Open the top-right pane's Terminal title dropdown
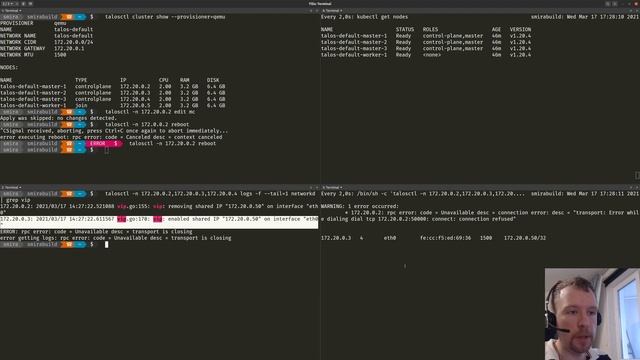640x360 pixels. (332, 11)
